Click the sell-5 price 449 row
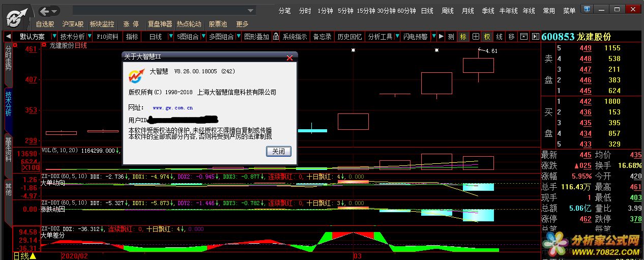644x260 pixels. 590,48
